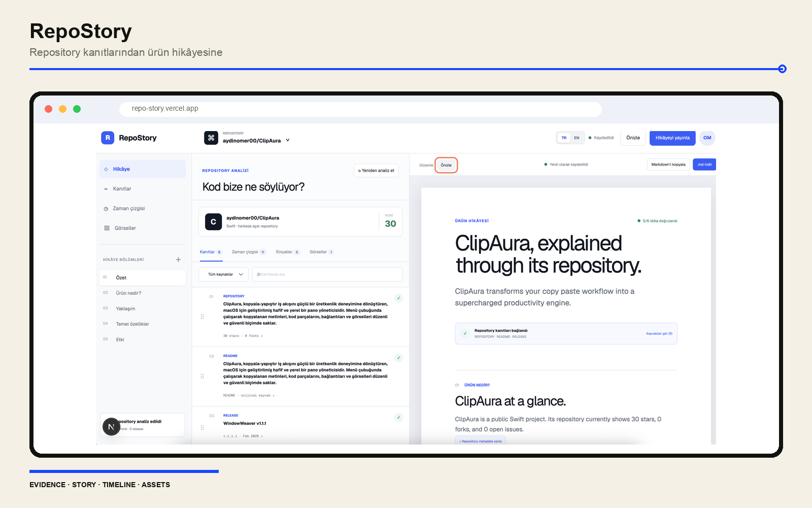Click the drag handle of RELEASE evidence row
This screenshot has width=812, height=508.
click(x=202, y=428)
